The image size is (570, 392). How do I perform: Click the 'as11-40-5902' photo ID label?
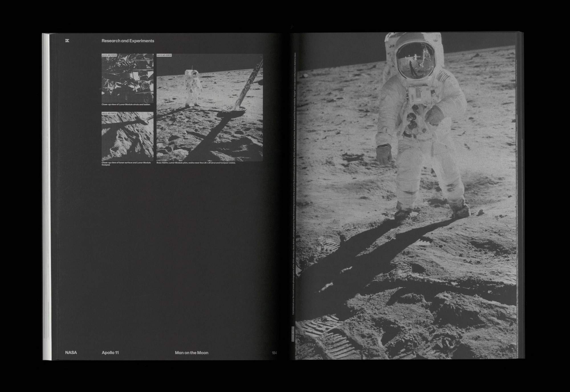tap(164, 55)
